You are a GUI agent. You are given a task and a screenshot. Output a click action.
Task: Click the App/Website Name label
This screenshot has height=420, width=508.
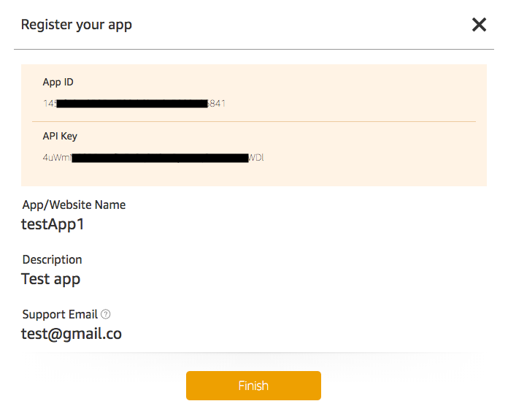[x=74, y=205]
